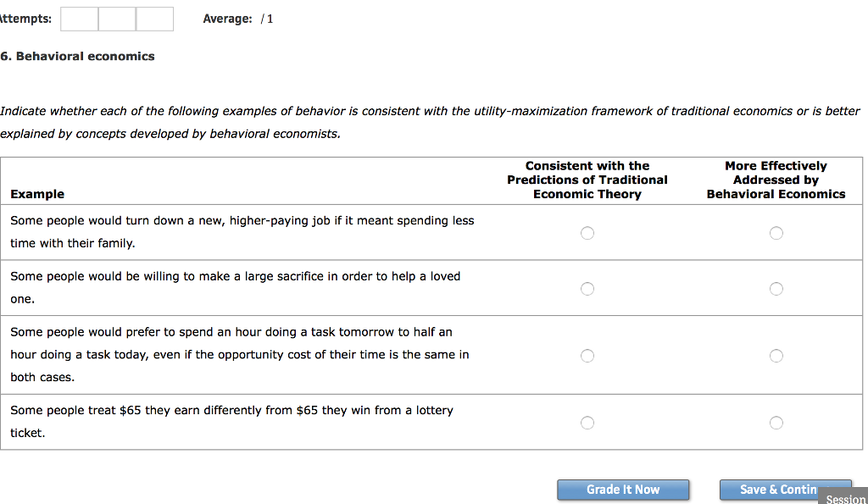
Task: Open the Session popup at bottom right
Action: coord(844,498)
